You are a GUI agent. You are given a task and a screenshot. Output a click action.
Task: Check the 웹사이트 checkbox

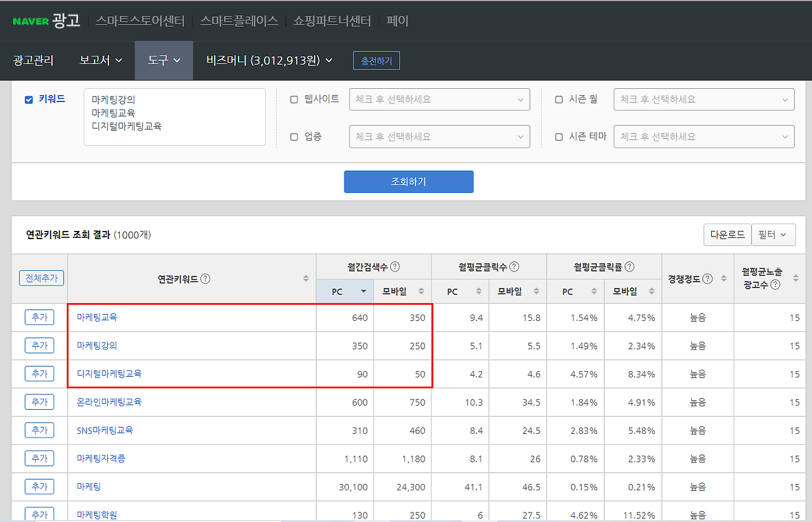click(x=294, y=100)
